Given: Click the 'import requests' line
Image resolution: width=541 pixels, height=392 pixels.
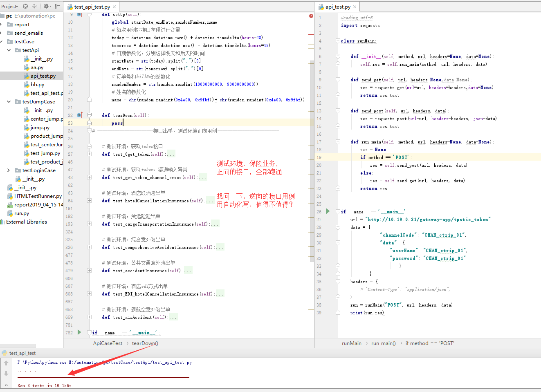Looking at the screenshot, I should click(x=360, y=25).
